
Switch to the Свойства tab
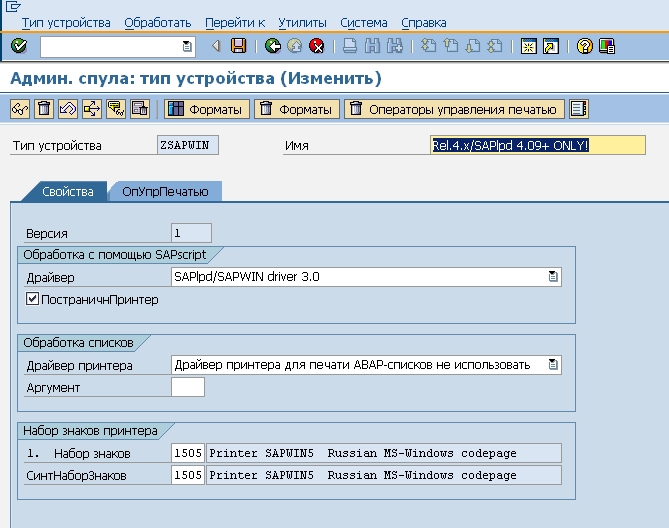click(67, 191)
